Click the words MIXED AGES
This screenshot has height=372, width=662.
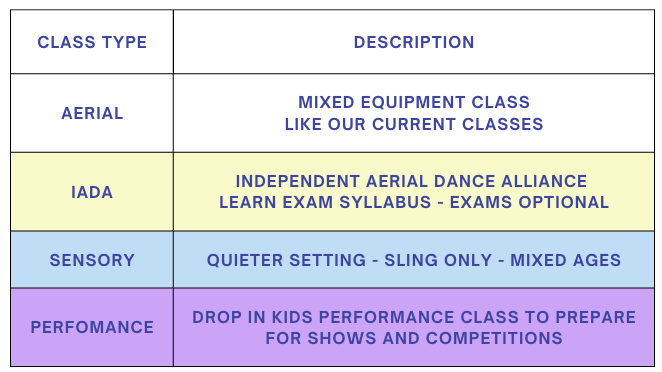tap(566, 260)
